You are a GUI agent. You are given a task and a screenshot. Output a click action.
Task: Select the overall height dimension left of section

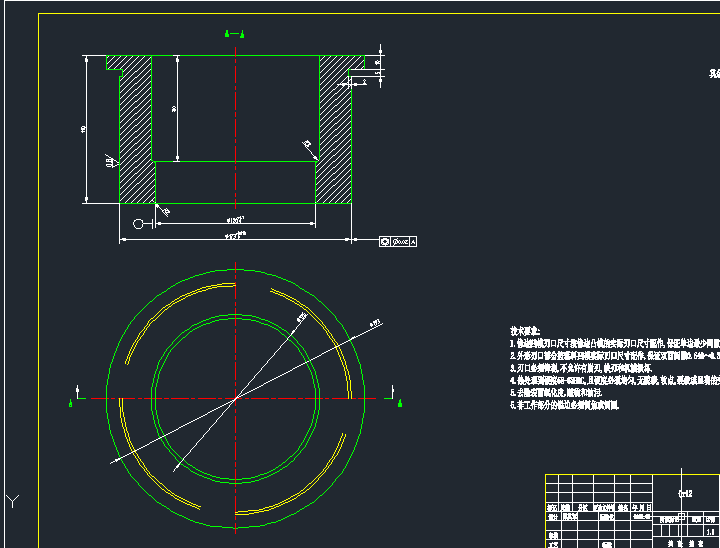coord(86,129)
